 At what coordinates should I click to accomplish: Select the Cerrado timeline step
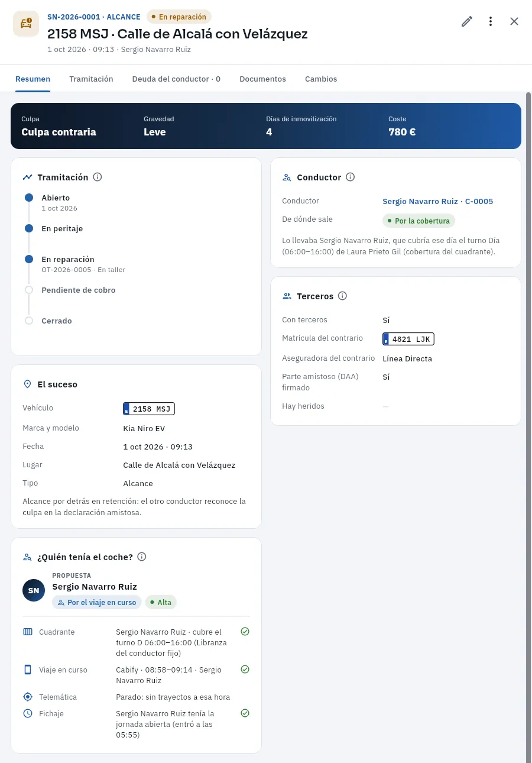(56, 321)
